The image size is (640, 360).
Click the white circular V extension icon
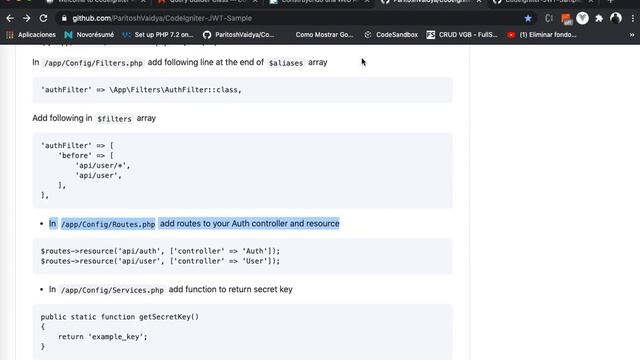tap(582, 18)
